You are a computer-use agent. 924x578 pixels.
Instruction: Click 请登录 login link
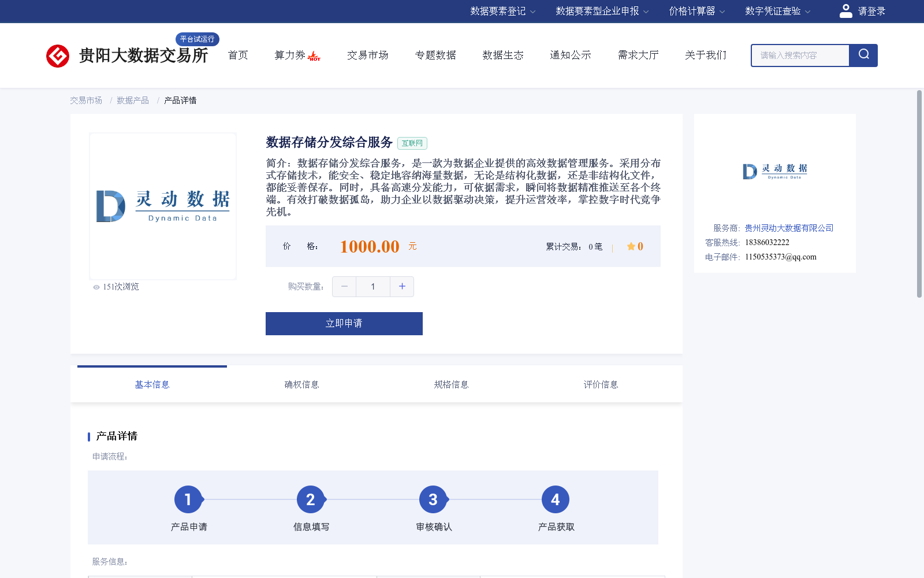click(x=871, y=11)
